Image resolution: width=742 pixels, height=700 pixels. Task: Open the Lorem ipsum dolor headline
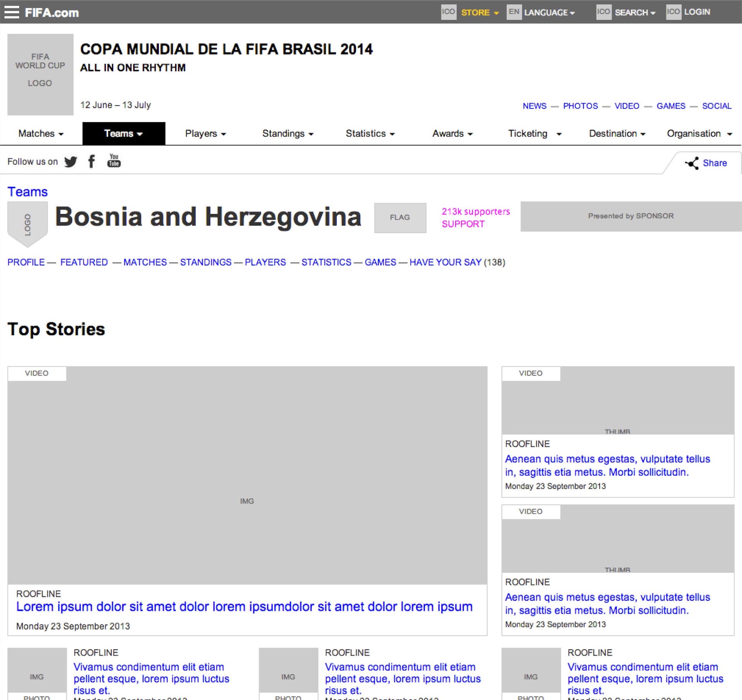(244, 607)
